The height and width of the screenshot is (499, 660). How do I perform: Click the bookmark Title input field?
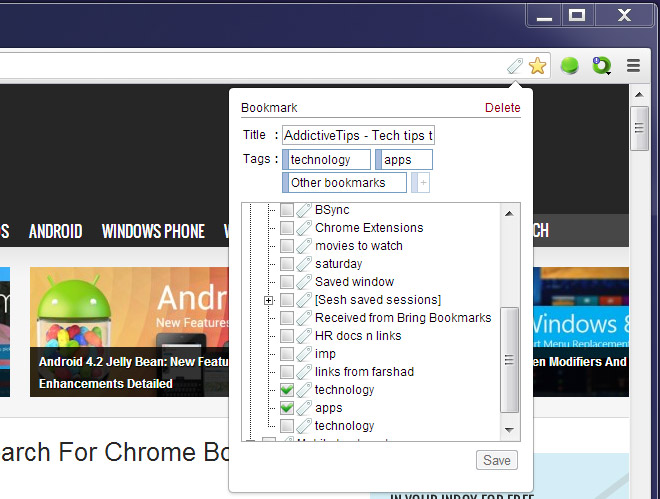pyautogui.click(x=358, y=135)
